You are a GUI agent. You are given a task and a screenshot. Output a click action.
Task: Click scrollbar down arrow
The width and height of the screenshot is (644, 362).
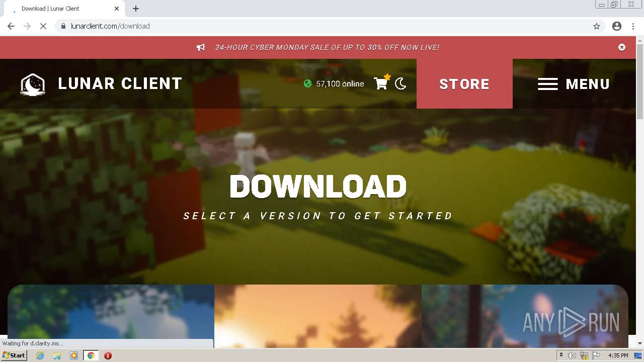click(639, 343)
